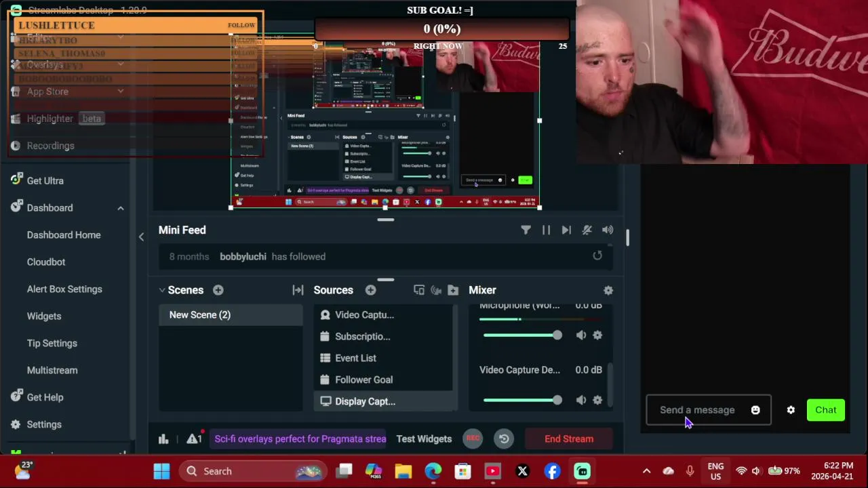Click the End Stream button
The image size is (868, 488).
point(569,439)
